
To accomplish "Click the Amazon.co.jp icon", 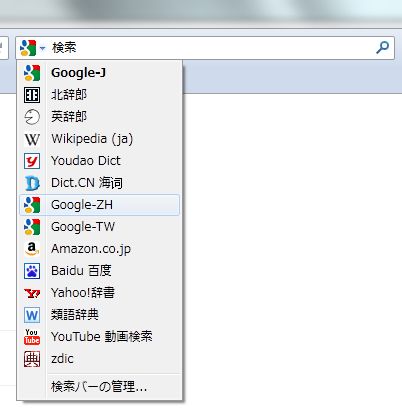I will click(x=32, y=249).
